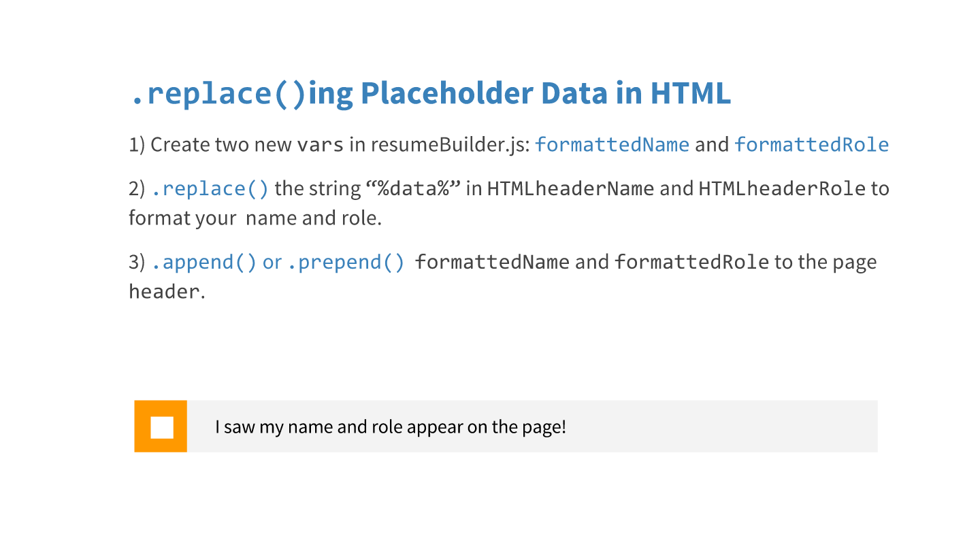
Task: Click the '3)' step number
Action: coord(137,262)
